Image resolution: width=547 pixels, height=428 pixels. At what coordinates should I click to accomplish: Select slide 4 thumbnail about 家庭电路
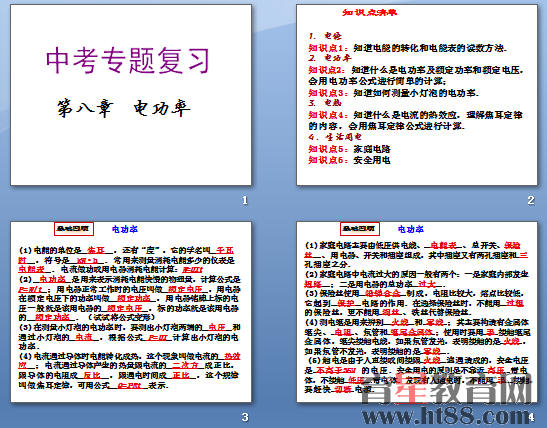[417, 312]
